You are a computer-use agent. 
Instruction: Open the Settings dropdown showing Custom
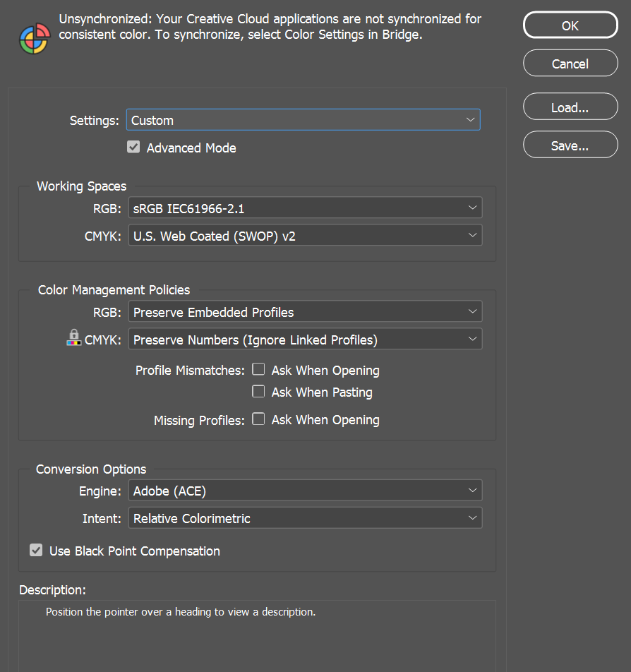coord(303,120)
